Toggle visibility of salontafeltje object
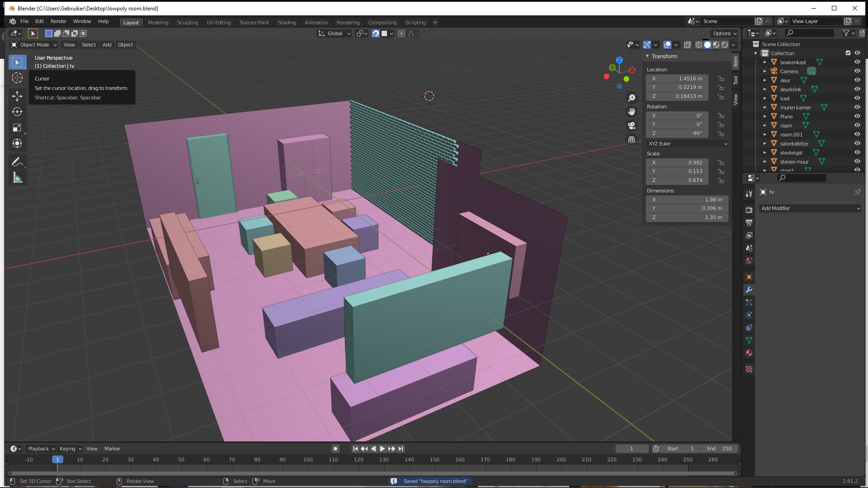This screenshot has height=488, width=868. click(x=857, y=144)
